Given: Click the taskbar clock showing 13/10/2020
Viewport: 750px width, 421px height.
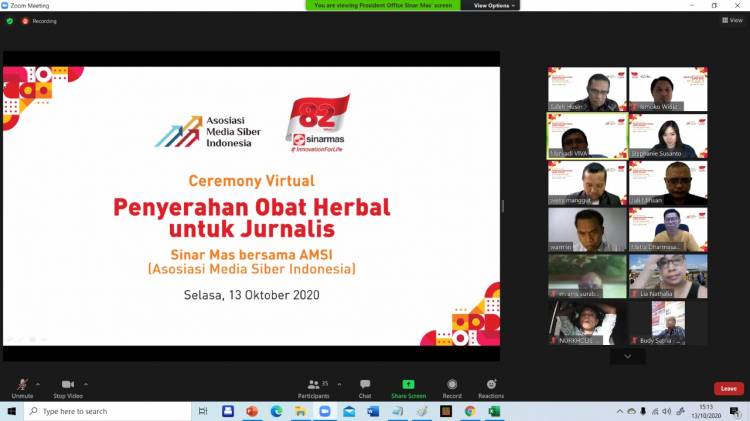Looking at the screenshot, I should pyautogui.click(x=706, y=411).
